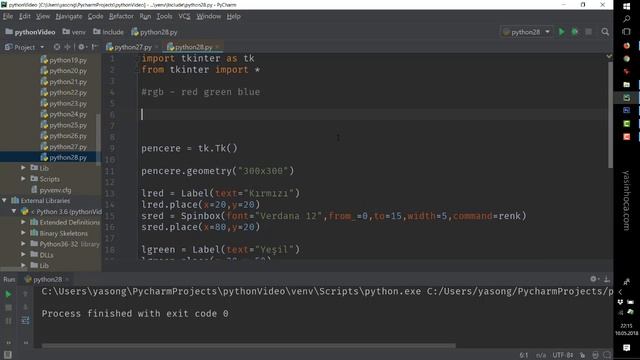The height and width of the screenshot is (360, 640).
Task: Toggle tool window buttons icon in bottom-left corner
Action: point(7,355)
